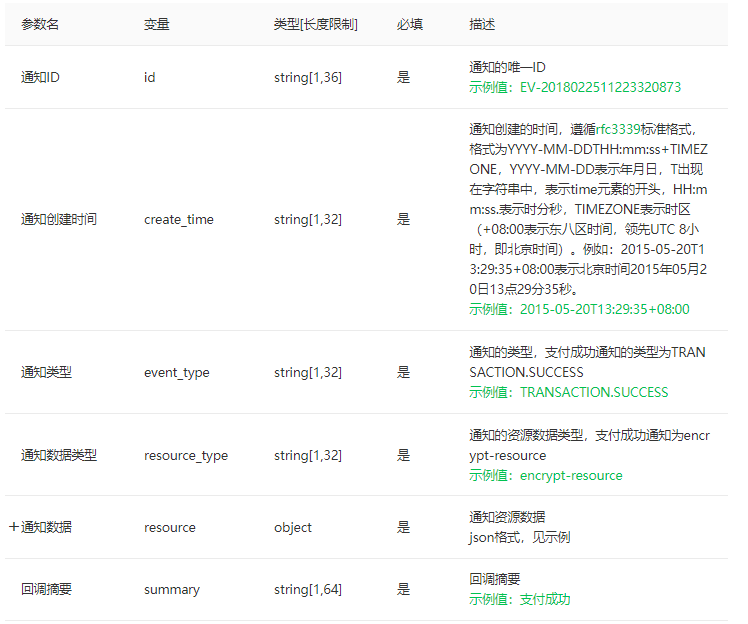The width and height of the screenshot is (748, 624).
Task: Click 是 in the summary row
Action: (x=403, y=589)
